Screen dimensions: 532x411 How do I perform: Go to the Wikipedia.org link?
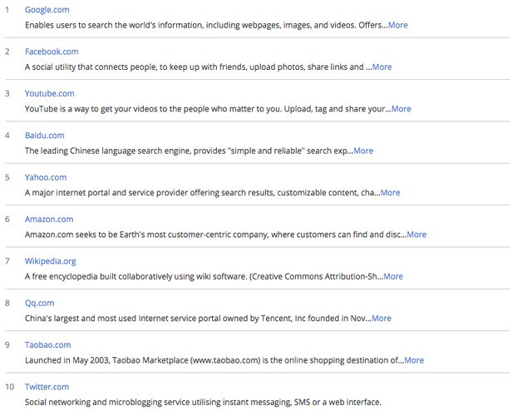pyautogui.click(x=50, y=261)
